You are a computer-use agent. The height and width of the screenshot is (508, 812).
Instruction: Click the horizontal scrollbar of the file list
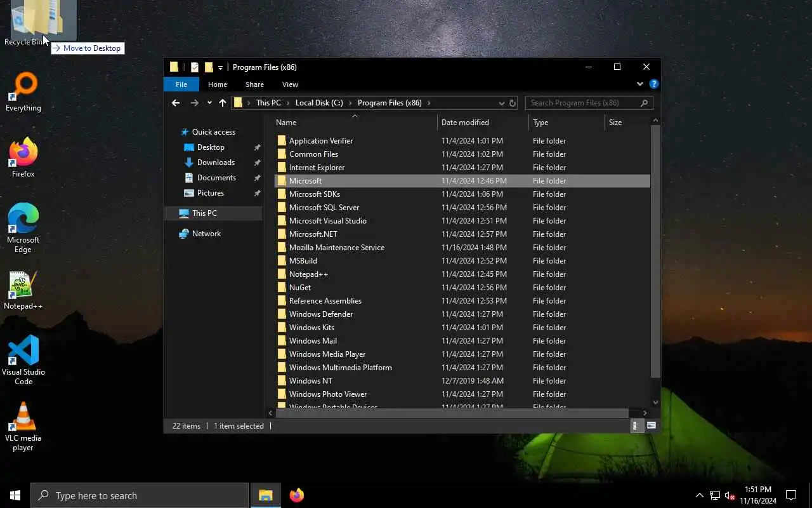(x=452, y=413)
